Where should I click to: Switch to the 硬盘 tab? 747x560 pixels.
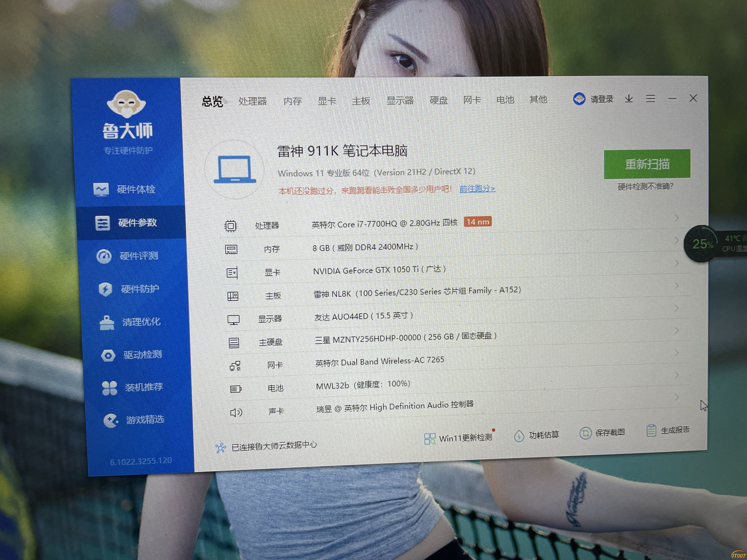point(439,100)
